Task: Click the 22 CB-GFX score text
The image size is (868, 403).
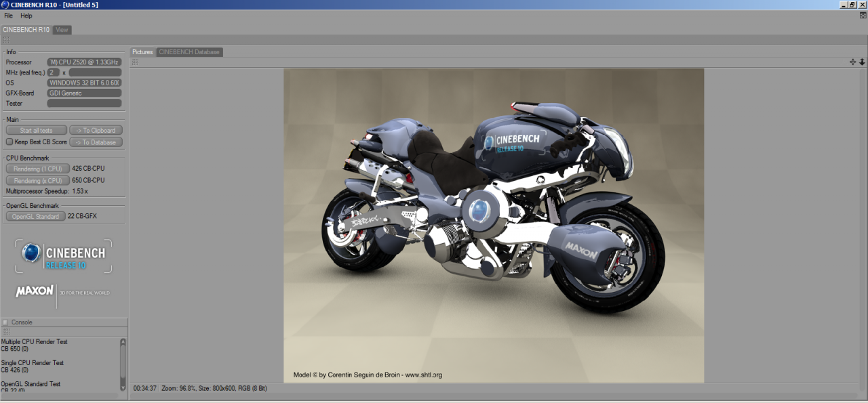Action: 83,217
